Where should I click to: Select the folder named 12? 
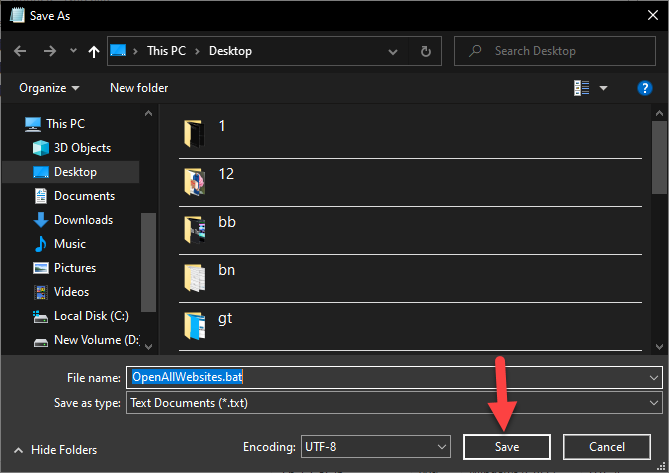226,174
